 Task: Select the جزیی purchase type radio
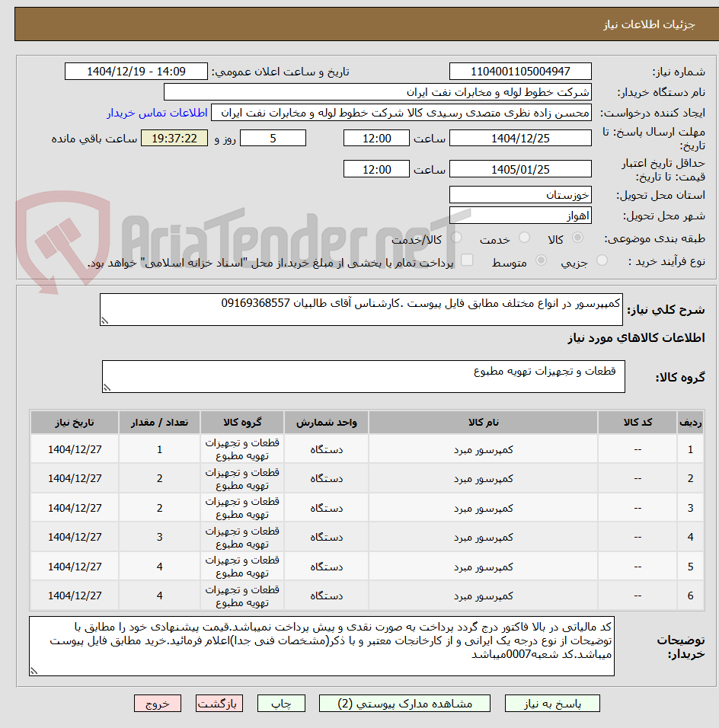coord(602,260)
